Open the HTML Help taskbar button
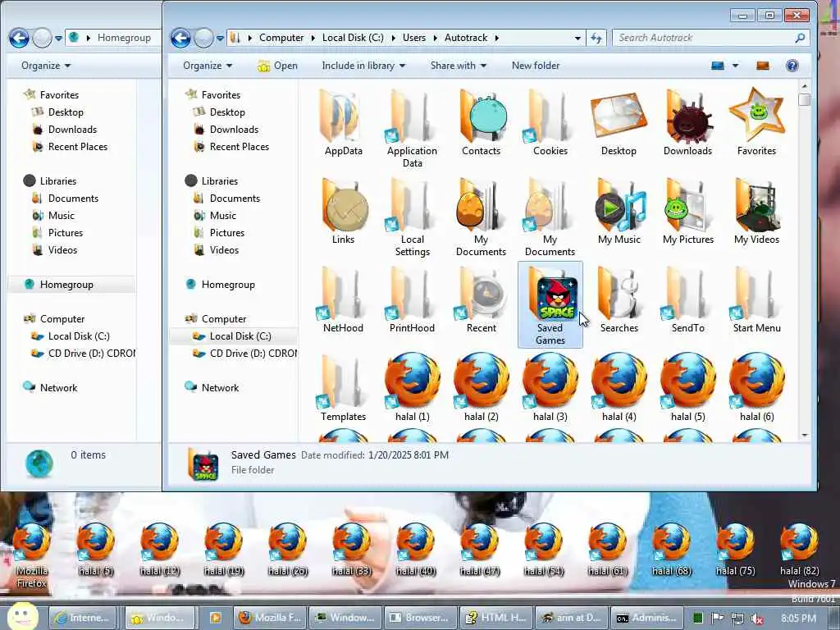The height and width of the screenshot is (630, 840). [x=496, y=618]
